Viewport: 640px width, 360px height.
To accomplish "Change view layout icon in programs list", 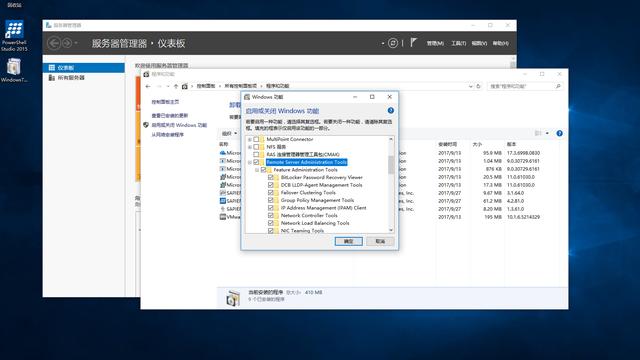I will click(538, 133).
